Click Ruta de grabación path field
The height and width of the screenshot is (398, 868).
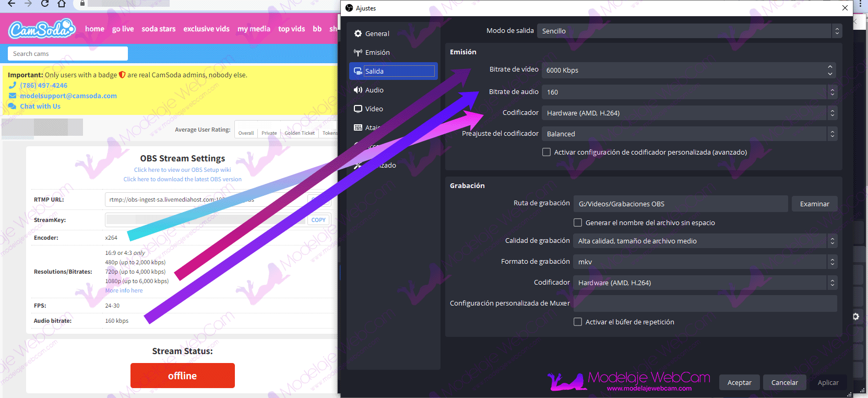click(x=681, y=204)
